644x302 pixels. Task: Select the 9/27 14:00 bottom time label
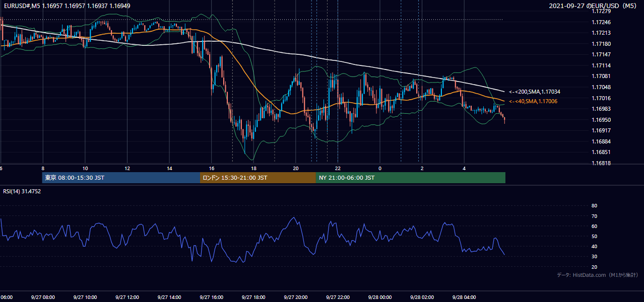click(169, 297)
